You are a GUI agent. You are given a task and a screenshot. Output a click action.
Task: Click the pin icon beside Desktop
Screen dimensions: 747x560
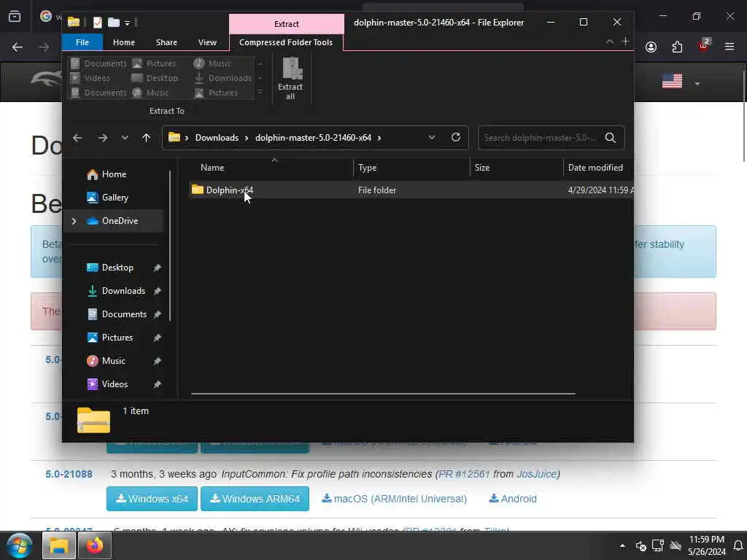pos(158,268)
